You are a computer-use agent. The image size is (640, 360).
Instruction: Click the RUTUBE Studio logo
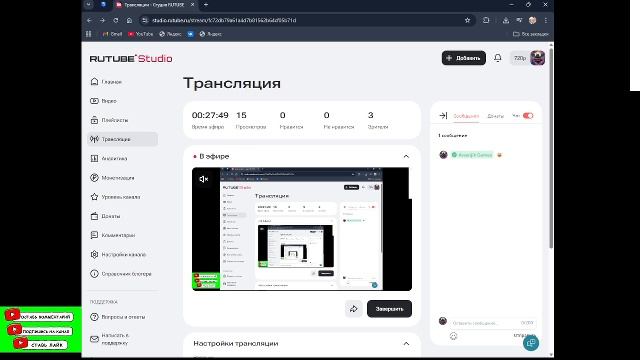pos(131,58)
